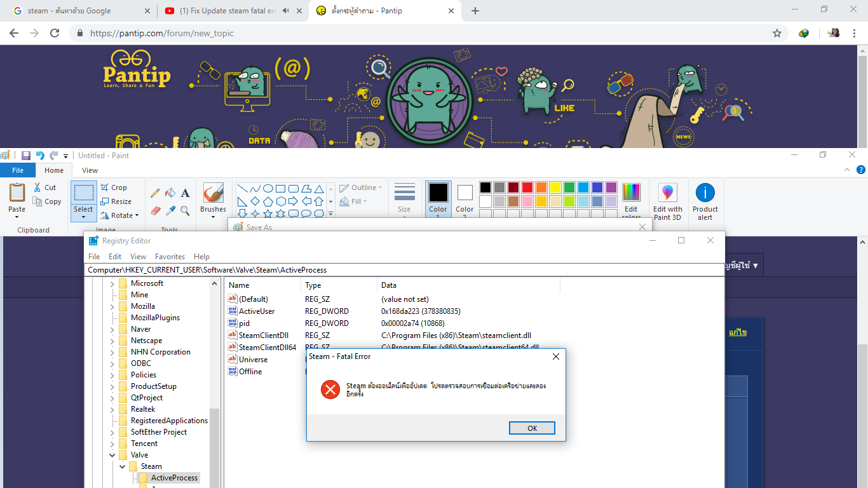Mute the YouTube tab via speaker icon

coord(285,11)
